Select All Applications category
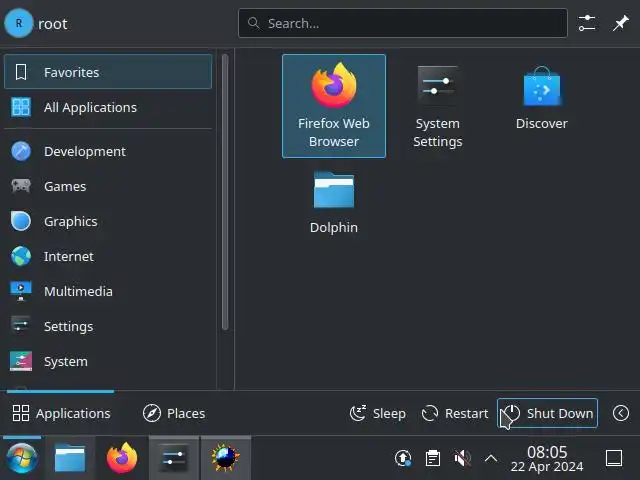640x480 pixels. tap(108, 107)
